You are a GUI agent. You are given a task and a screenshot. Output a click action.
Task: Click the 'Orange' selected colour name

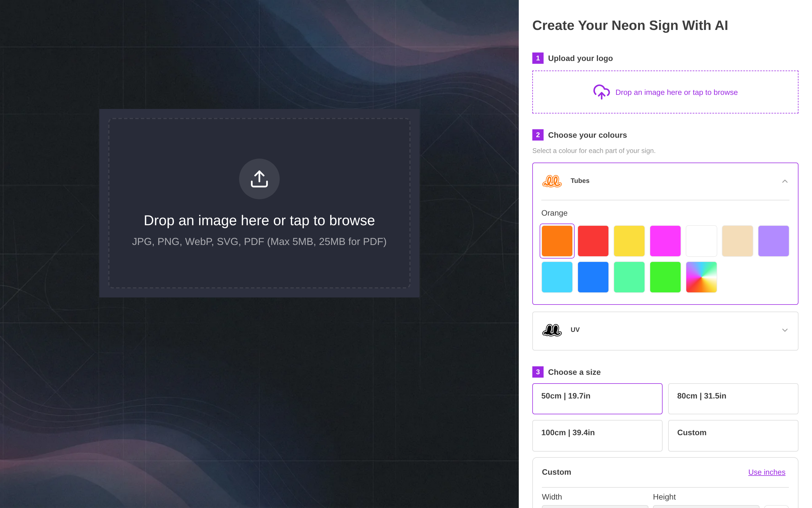[554, 213]
